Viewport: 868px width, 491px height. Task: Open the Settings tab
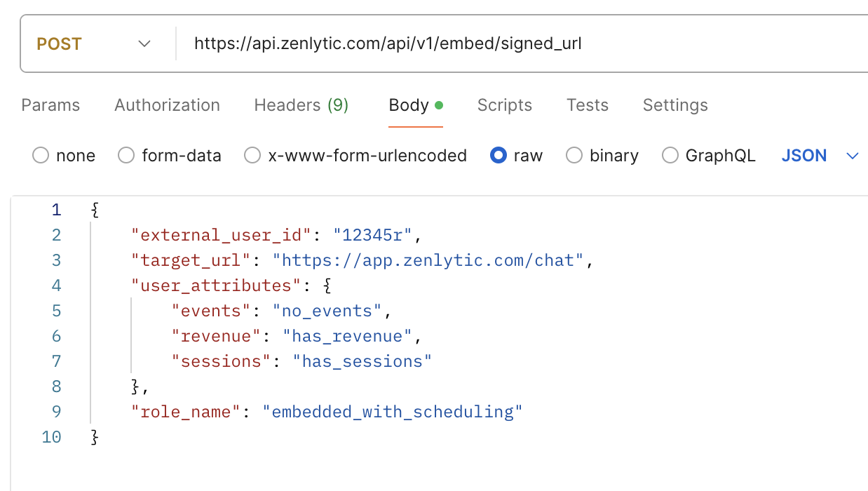[675, 105]
